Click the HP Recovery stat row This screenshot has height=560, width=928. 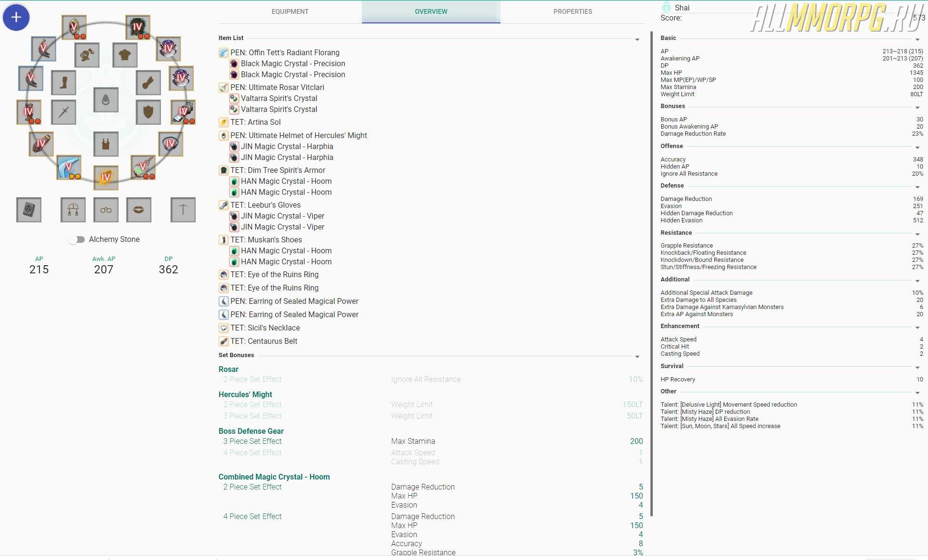click(792, 380)
